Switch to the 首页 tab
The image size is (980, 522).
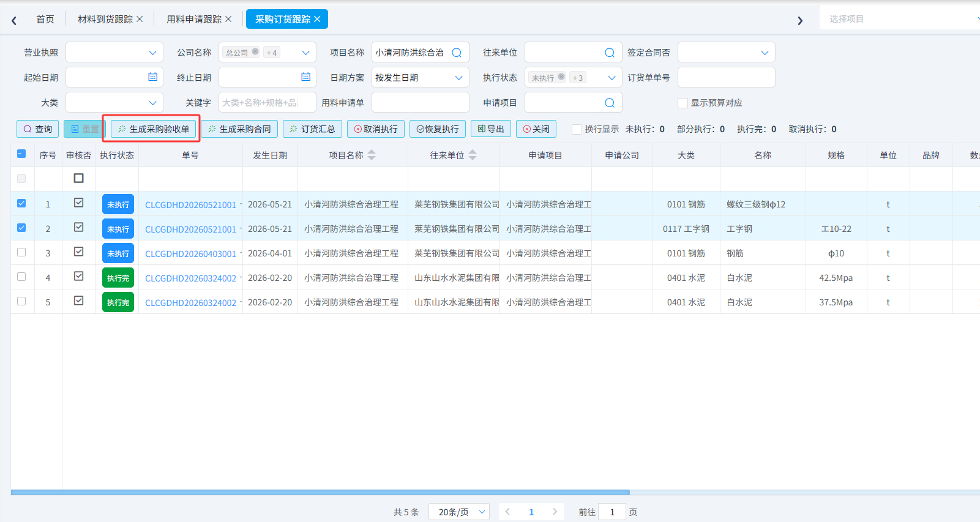pos(45,19)
